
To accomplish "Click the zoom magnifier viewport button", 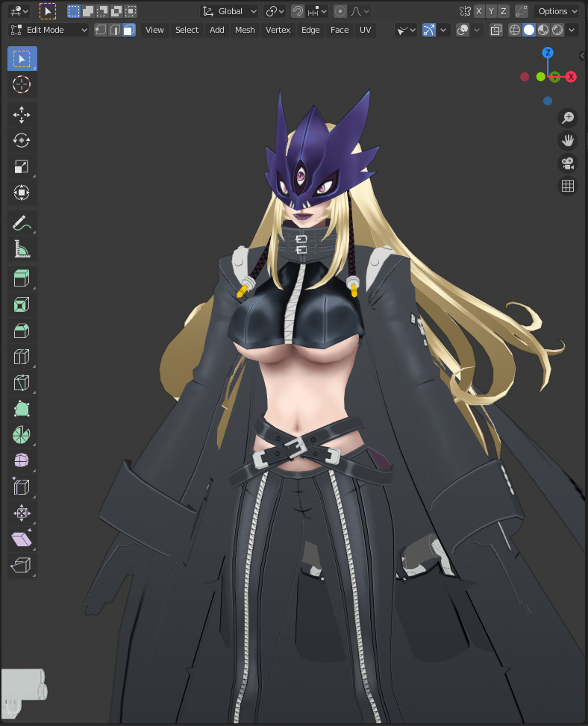I will pyautogui.click(x=568, y=118).
